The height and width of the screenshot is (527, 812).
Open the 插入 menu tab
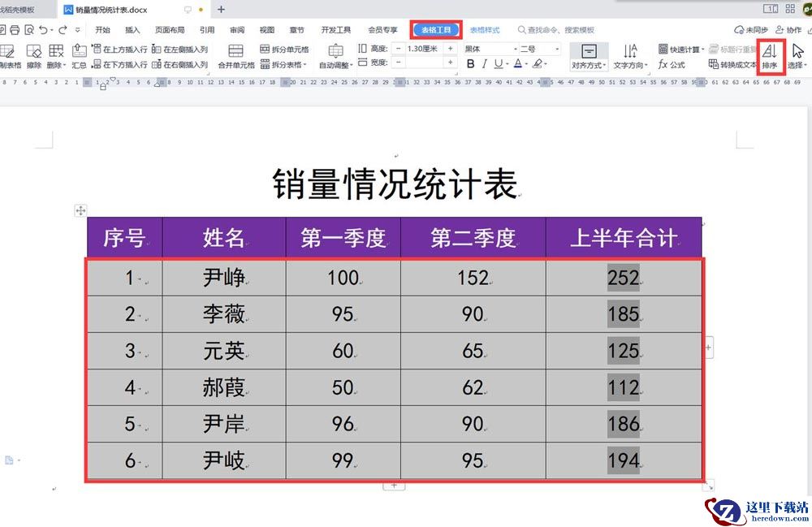[132, 30]
